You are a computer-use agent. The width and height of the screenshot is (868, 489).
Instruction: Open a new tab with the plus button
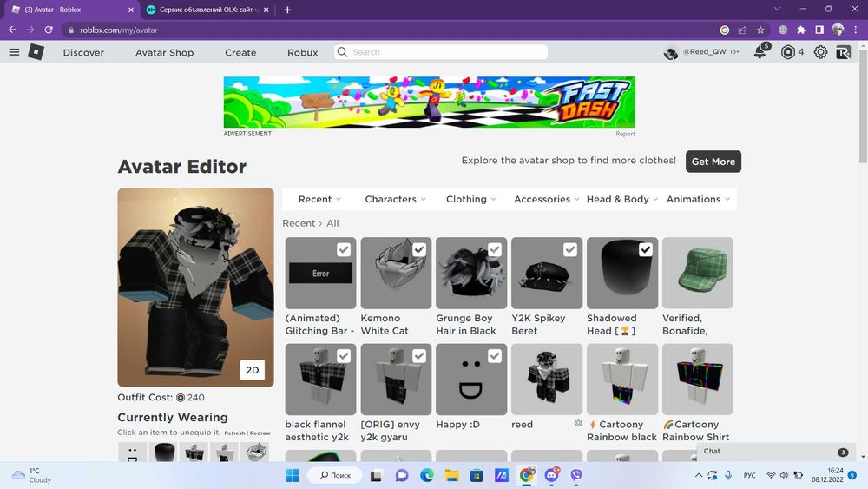pyautogui.click(x=287, y=10)
